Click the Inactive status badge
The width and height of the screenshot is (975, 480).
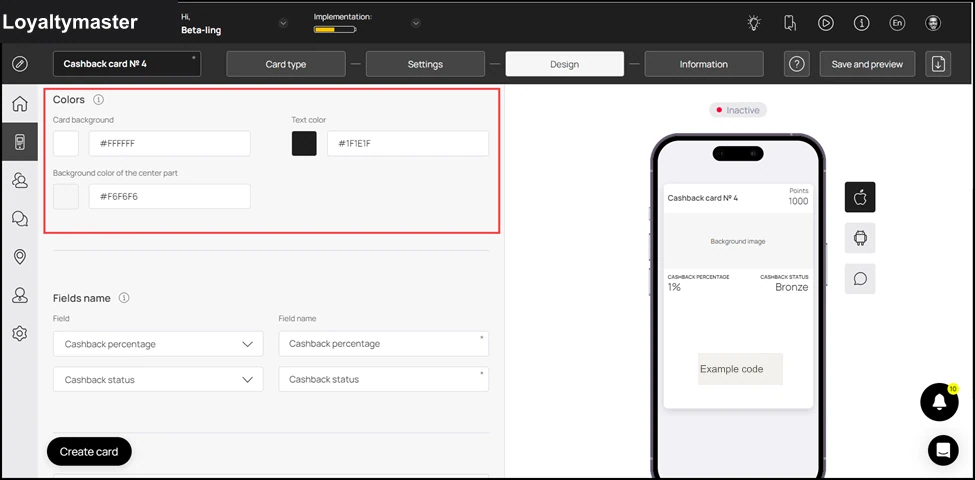point(738,110)
